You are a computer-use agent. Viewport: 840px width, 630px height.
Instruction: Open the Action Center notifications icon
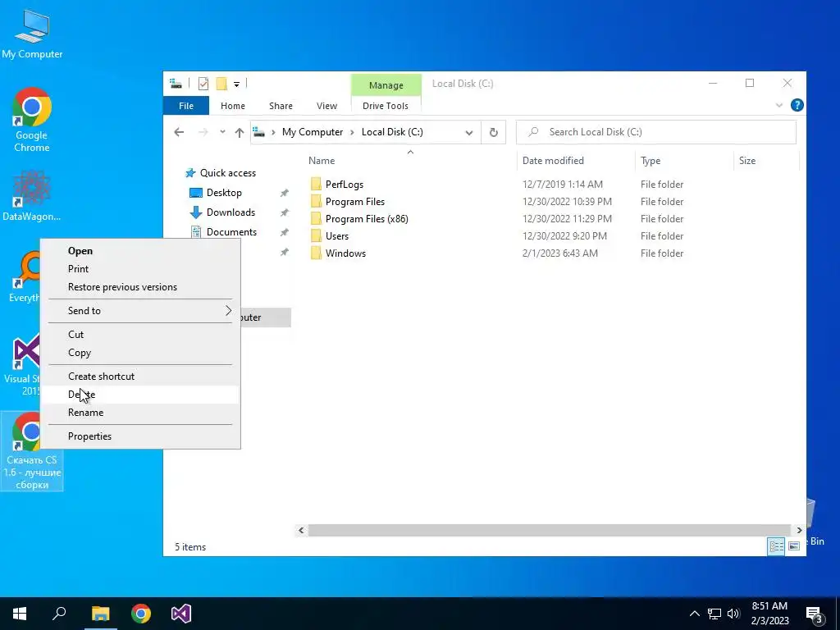815,614
